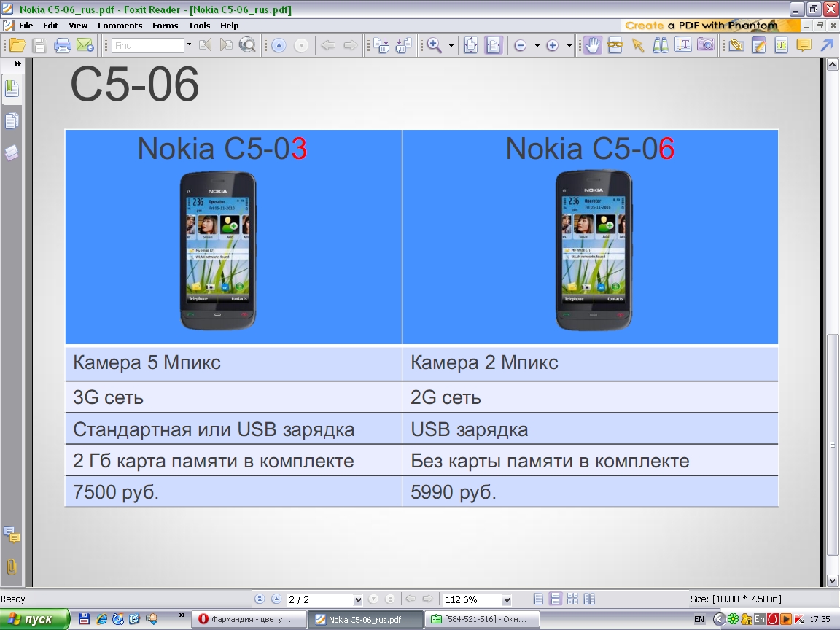840x630 pixels.
Task: Open the View menu
Action: (x=78, y=26)
